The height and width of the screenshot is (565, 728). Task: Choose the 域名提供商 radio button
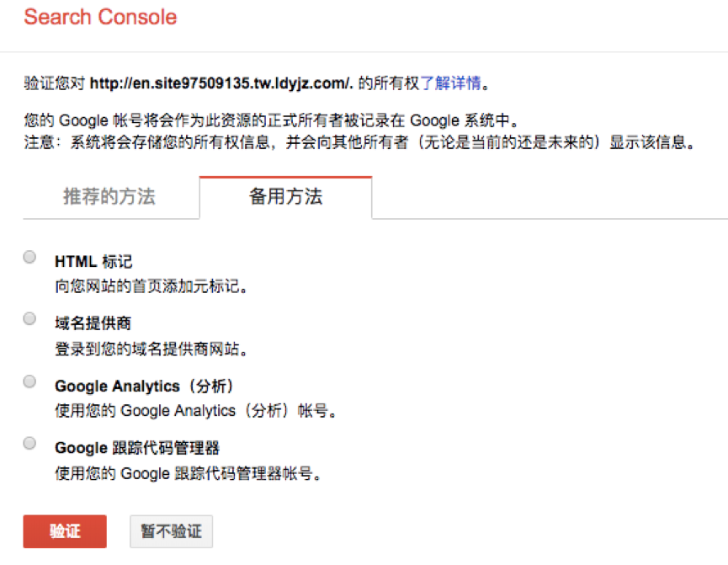[30, 319]
